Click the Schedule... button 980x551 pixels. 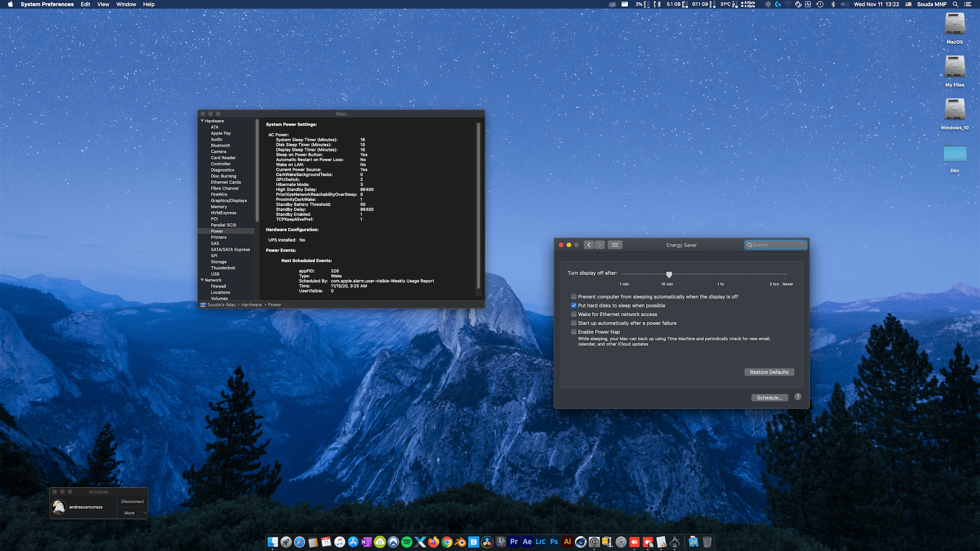click(769, 397)
